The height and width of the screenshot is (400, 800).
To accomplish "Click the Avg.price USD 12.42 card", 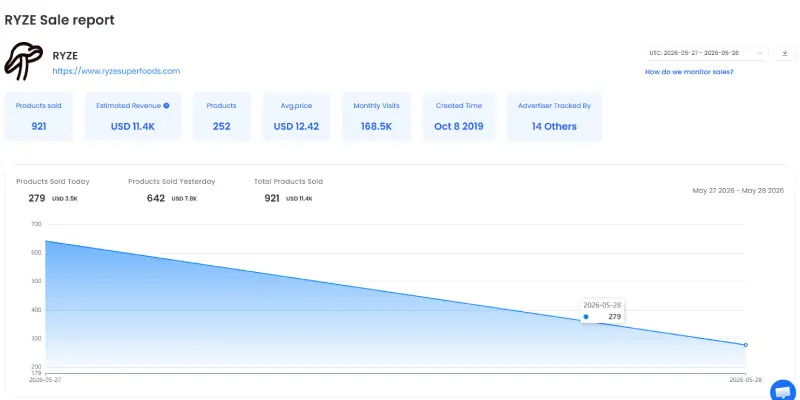I will (296, 116).
